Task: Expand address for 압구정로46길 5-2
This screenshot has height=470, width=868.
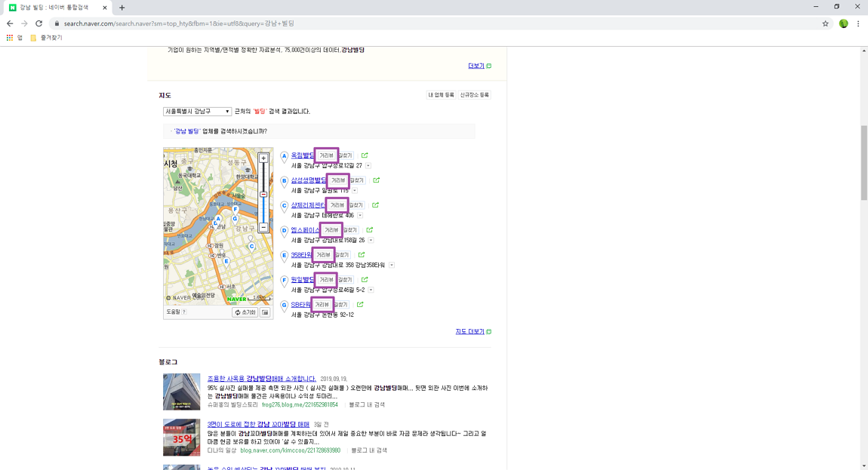Action: pyautogui.click(x=371, y=290)
